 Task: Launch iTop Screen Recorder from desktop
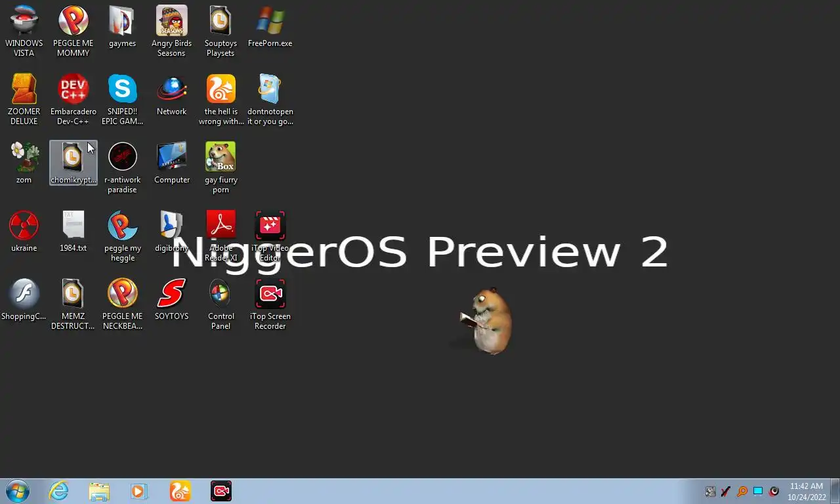click(x=270, y=304)
